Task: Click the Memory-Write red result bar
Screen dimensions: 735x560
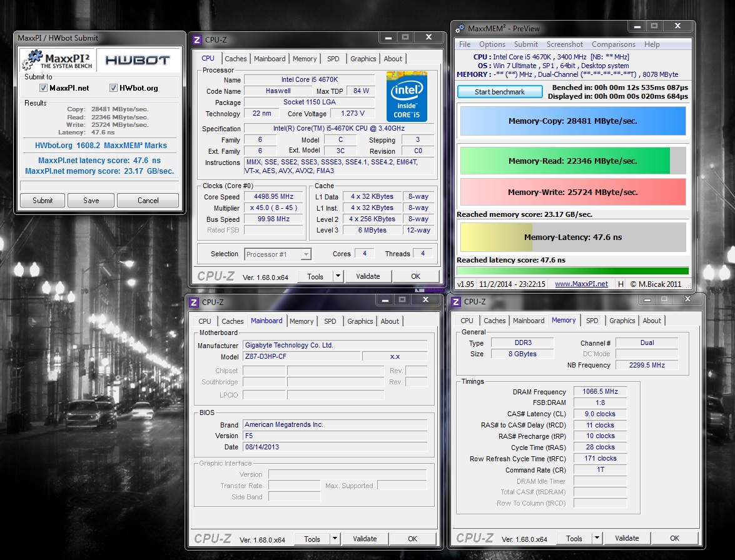Action: tap(573, 192)
